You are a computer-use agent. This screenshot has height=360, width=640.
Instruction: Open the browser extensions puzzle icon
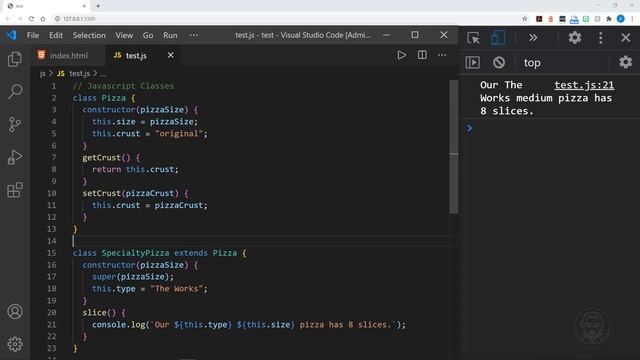click(x=609, y=19)
